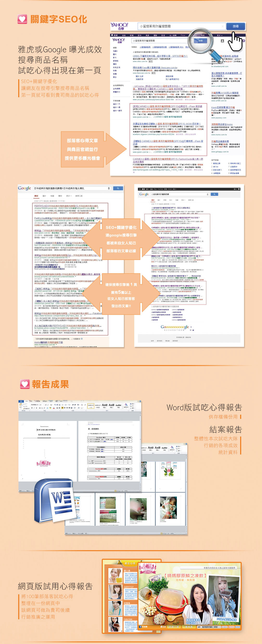Click the Format Painter (複製格式) in Word
Viewport: 262px width, 644px height.
[x=27, y=408]
